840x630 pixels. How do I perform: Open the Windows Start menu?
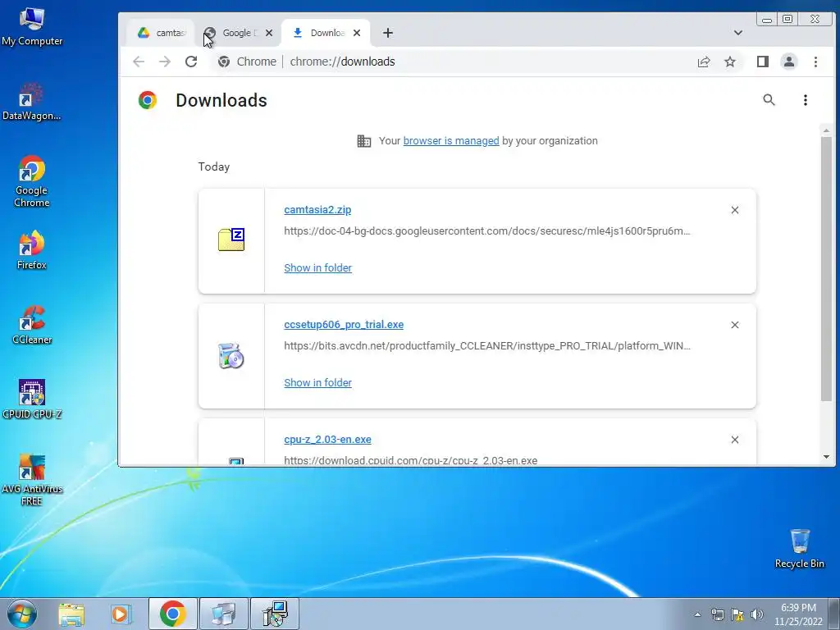point(22,614)
